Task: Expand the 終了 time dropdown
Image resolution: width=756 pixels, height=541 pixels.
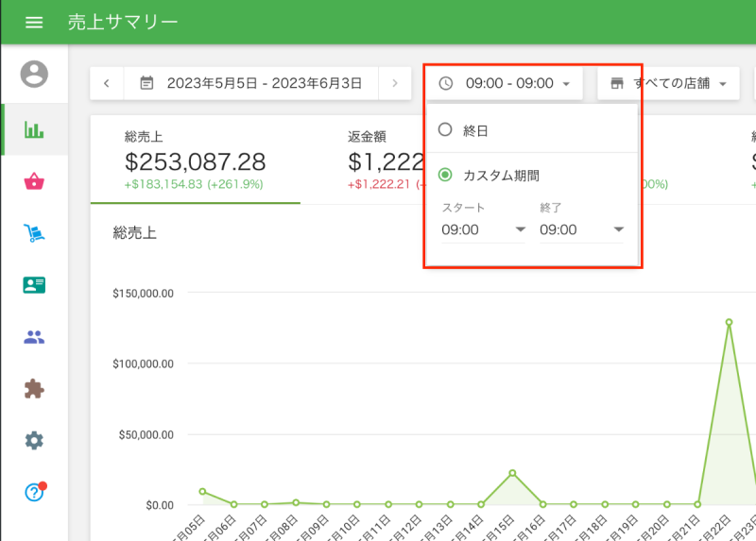Action: 581,229
